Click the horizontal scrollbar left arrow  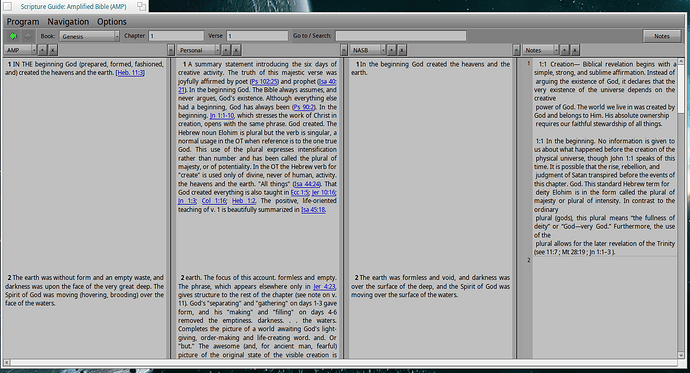pos(6,362)
